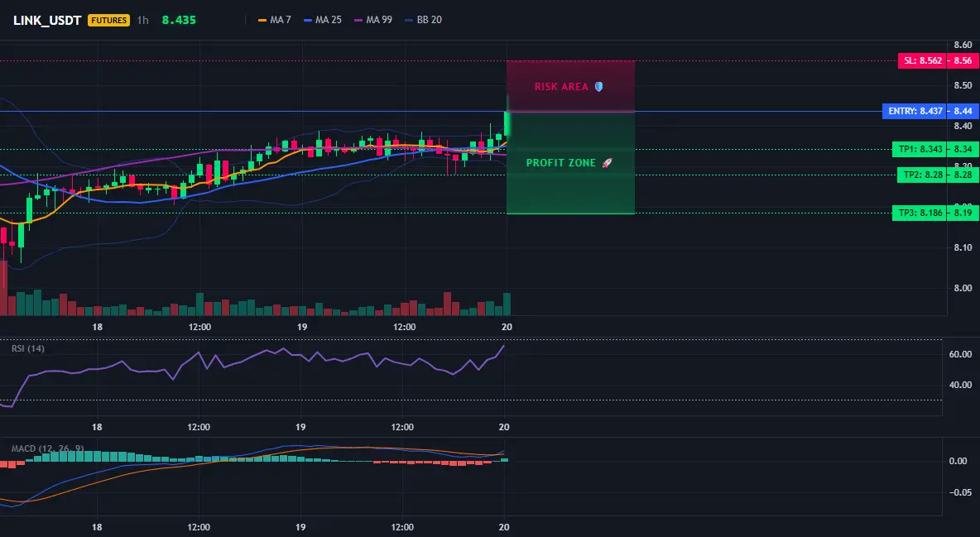This screenshot has height=537, width=980.
Task: Click the RSI (14) indicator title
Action: coord(28,348)
